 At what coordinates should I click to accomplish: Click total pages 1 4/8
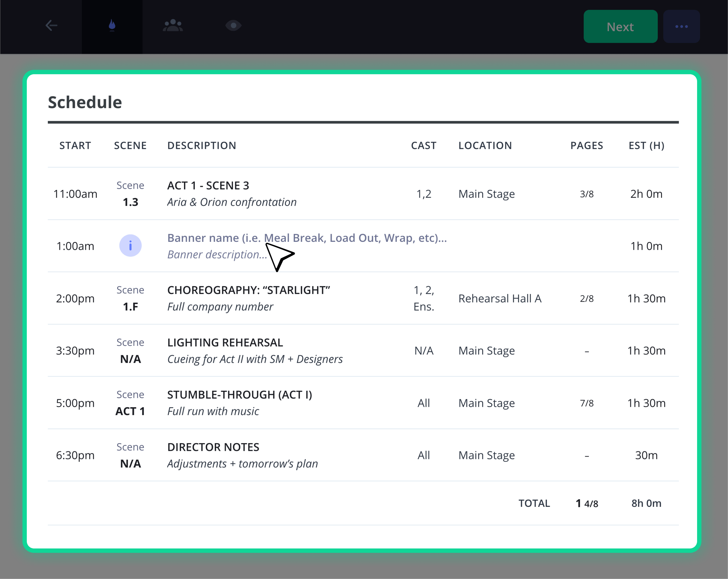click(x=587, y=503)
